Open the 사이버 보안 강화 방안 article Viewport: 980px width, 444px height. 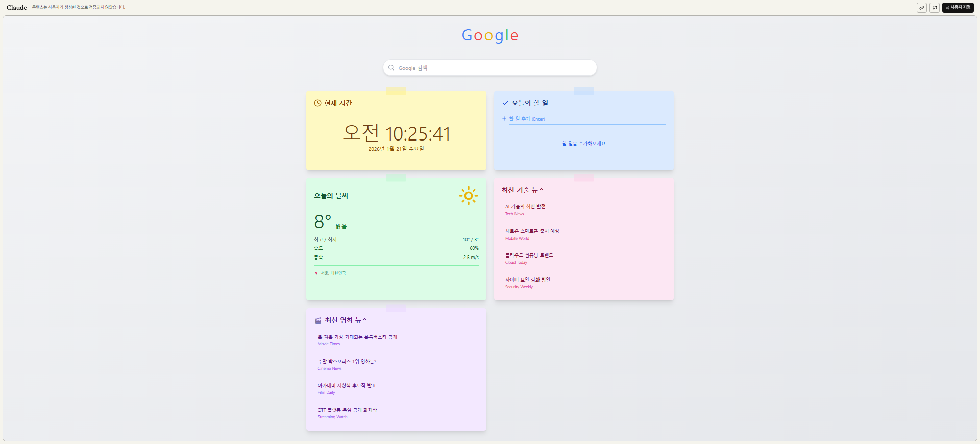click(528, 280)
